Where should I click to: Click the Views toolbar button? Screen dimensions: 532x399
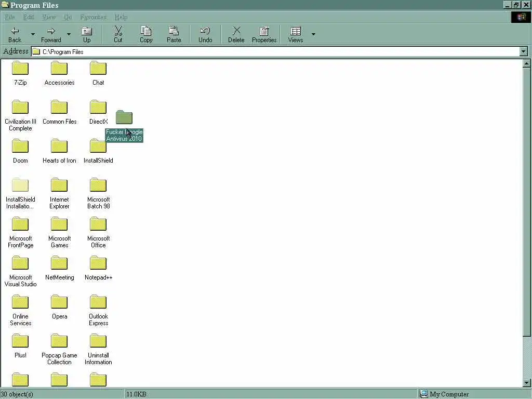tap(296, 35)
